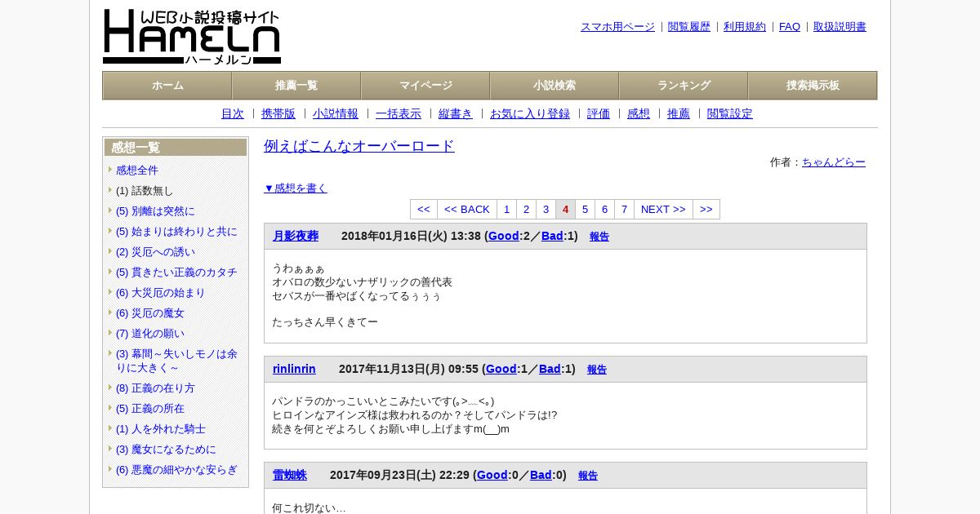Rate 雷蜘蛛's comment Bad

541,476
